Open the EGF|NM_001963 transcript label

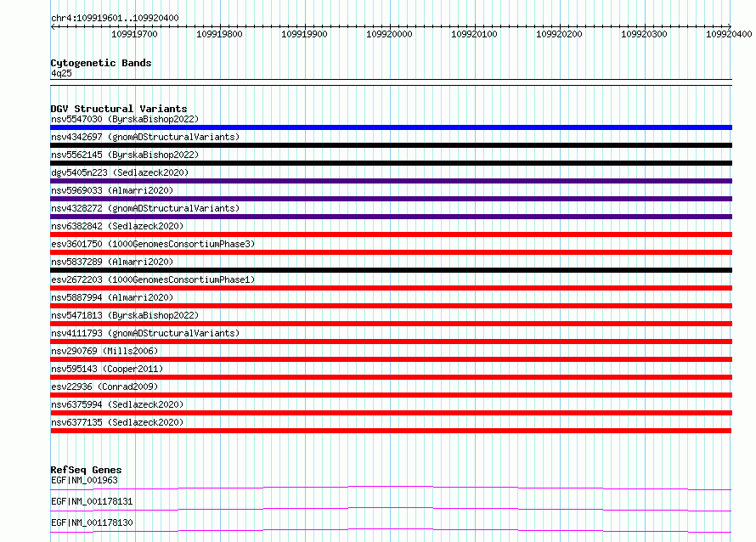[84, 480]
